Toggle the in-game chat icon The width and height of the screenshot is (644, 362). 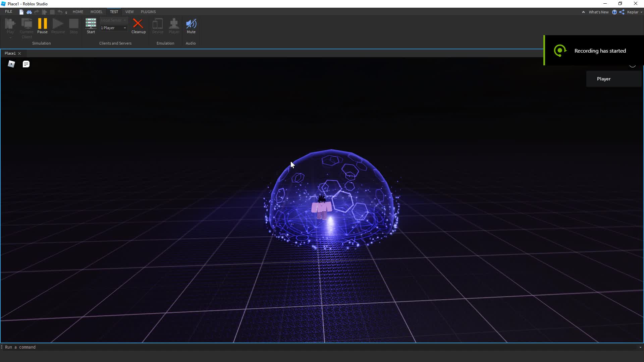(26, 64)
